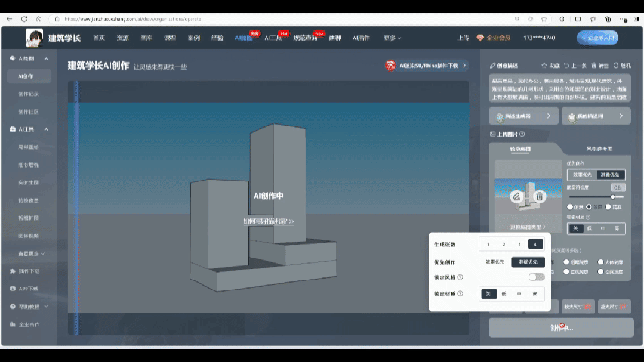Screen dimensions: 644x362
Task: Click the diamond icon beside 企业会员
Action: click(x=480, y=38)
